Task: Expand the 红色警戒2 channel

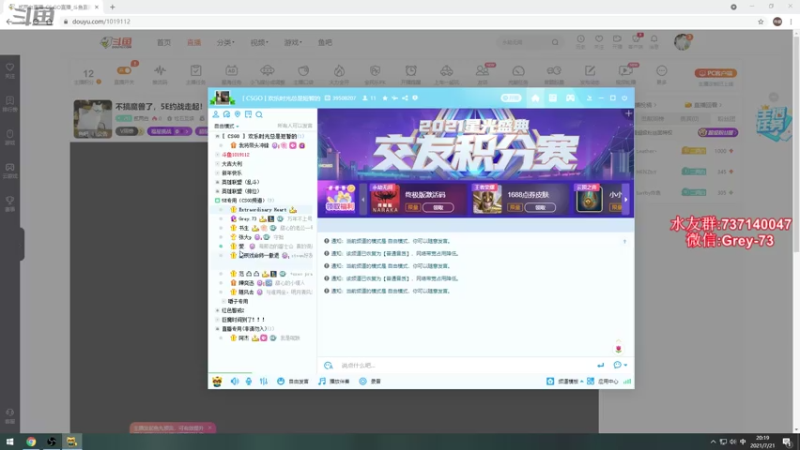Action: [x=217, y=310]
